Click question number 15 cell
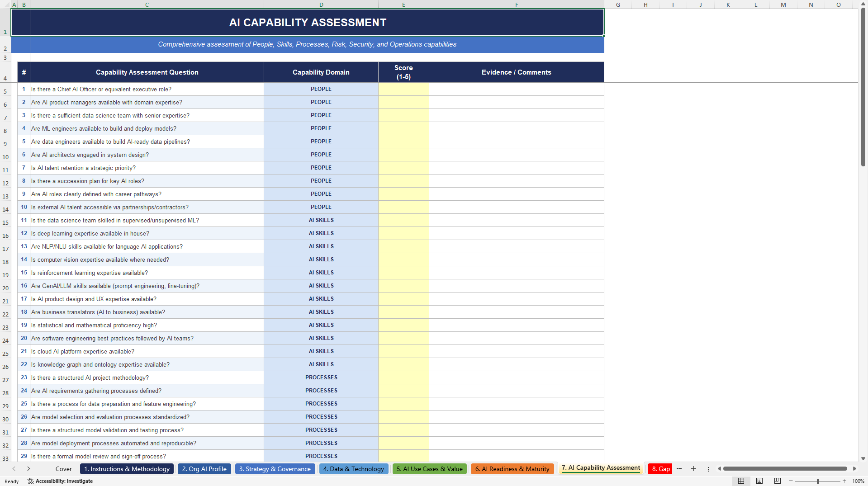Screen dimensions: 868x486 click(24, 273)
